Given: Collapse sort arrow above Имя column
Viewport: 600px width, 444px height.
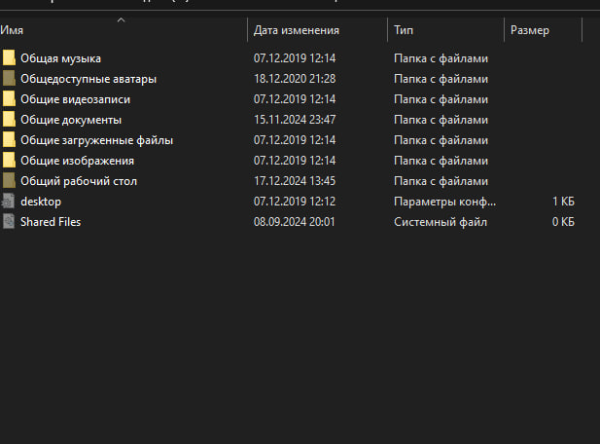Looking at the screenshot, I should tap(121, 20).
